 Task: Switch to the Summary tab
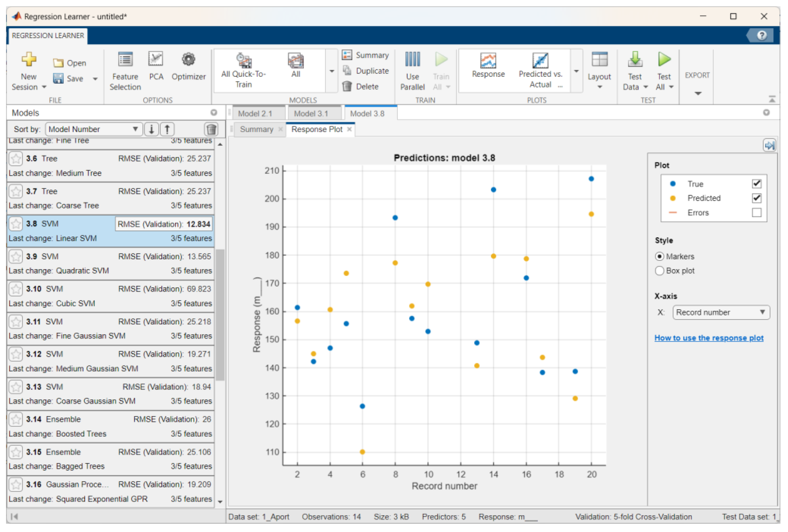pyautogui.click(x=256, y=129)
